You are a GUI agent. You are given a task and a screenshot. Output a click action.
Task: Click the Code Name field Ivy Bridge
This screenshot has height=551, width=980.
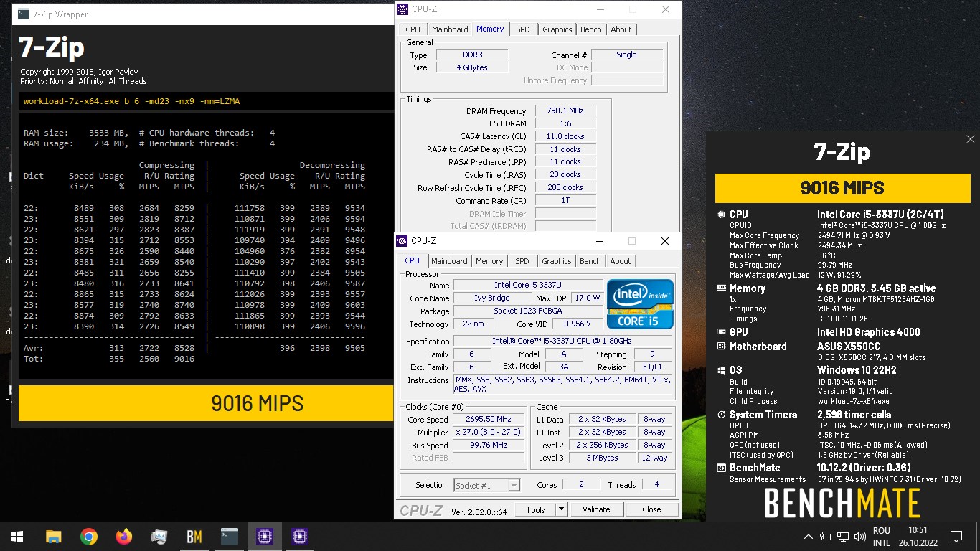tap(492, 298)
